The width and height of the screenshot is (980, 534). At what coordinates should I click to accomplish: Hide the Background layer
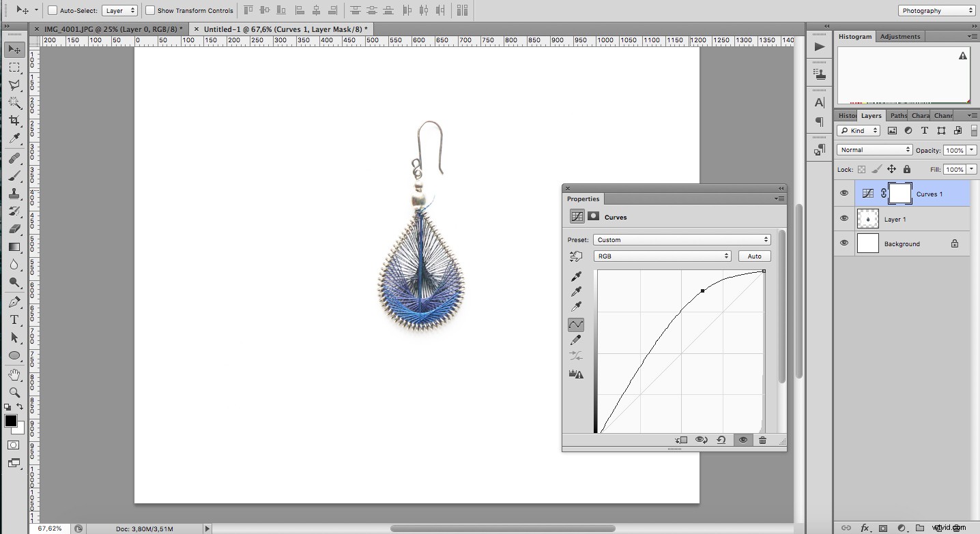click(844, 243)
